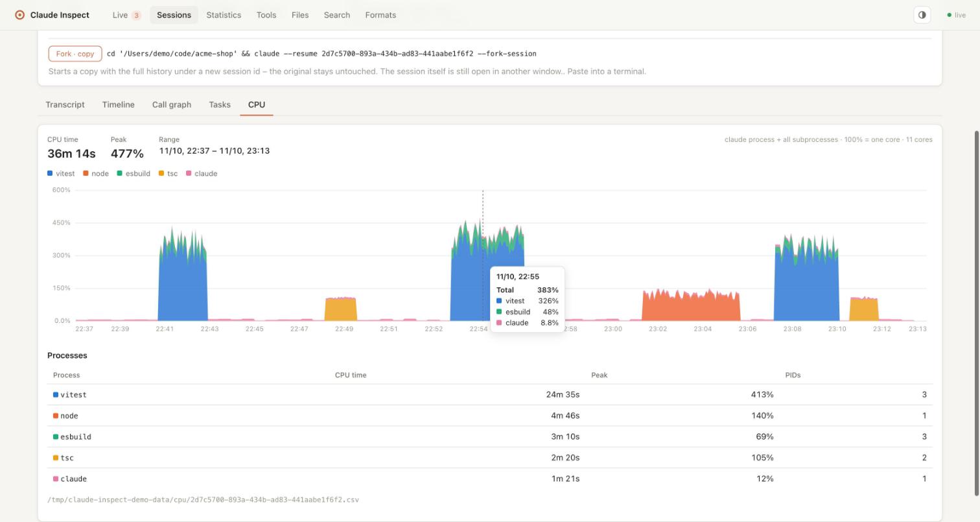Toggle the node legend entry
Viewport: 980px width, 522px height.
click(x=96, y=174)
